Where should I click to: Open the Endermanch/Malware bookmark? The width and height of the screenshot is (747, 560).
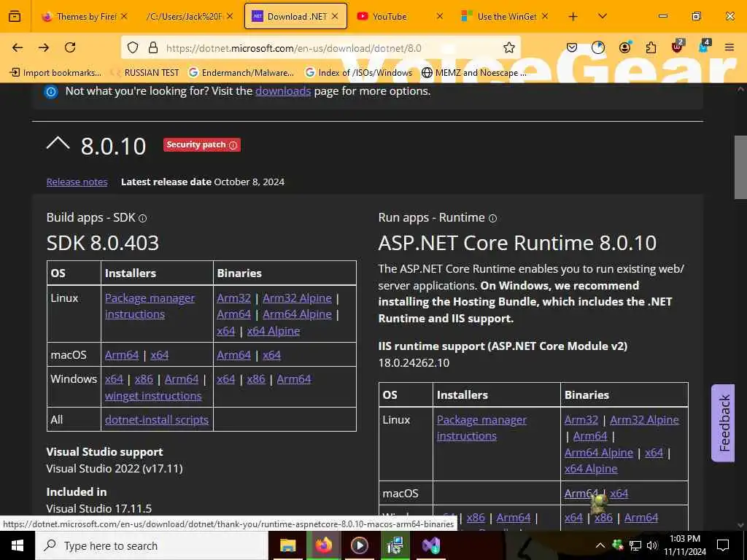[241, 73]
